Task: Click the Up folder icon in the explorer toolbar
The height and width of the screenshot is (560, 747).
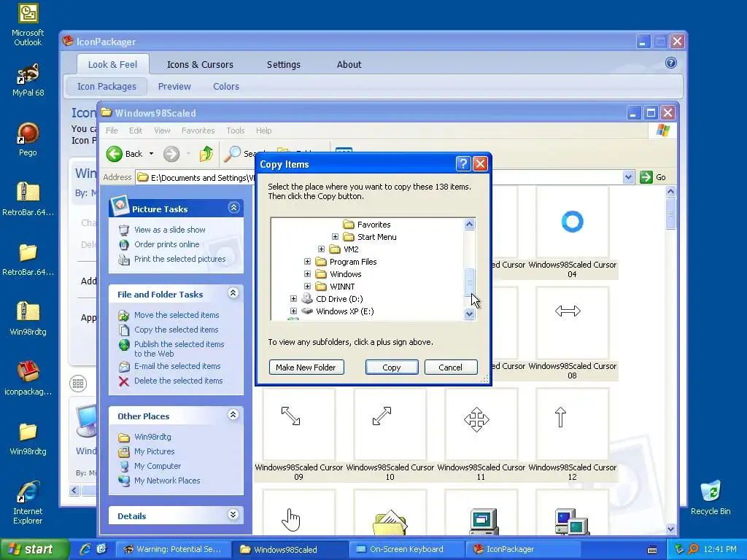Action: (x=206, y=154)
